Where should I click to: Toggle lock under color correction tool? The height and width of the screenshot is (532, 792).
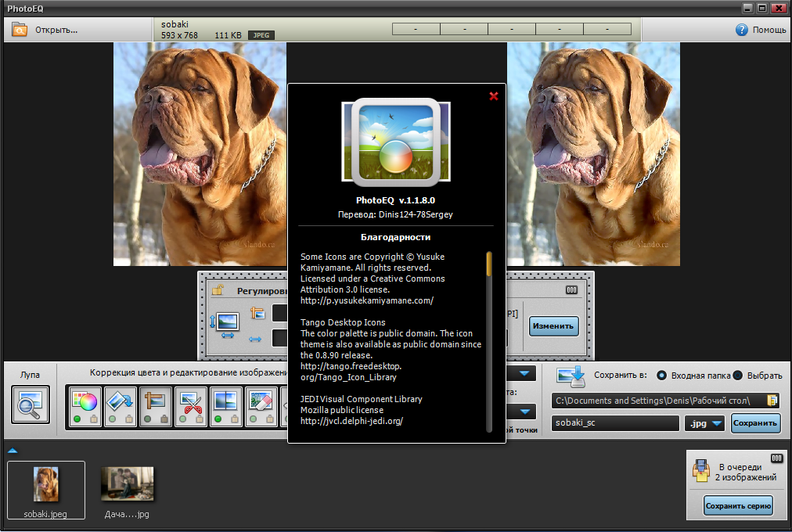[x=94, y=419]
